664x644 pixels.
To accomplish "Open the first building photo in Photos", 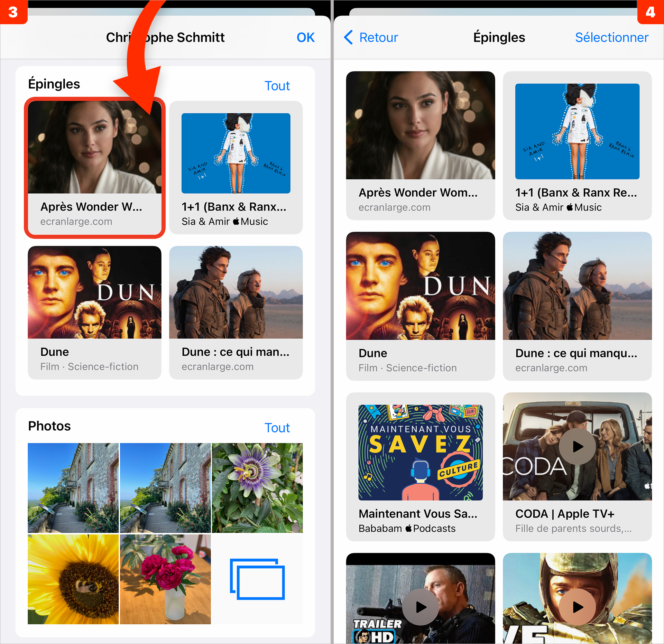I will 73,488.
